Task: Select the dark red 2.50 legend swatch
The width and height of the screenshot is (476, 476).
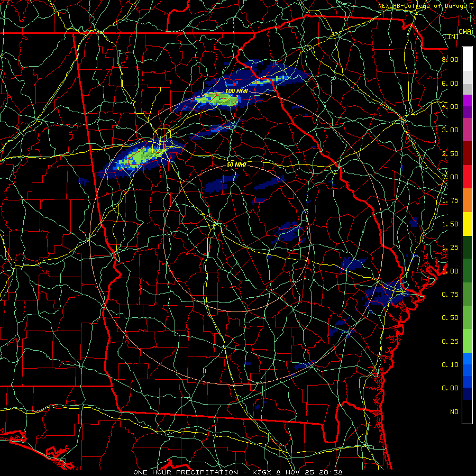Action: click(467, 153)
